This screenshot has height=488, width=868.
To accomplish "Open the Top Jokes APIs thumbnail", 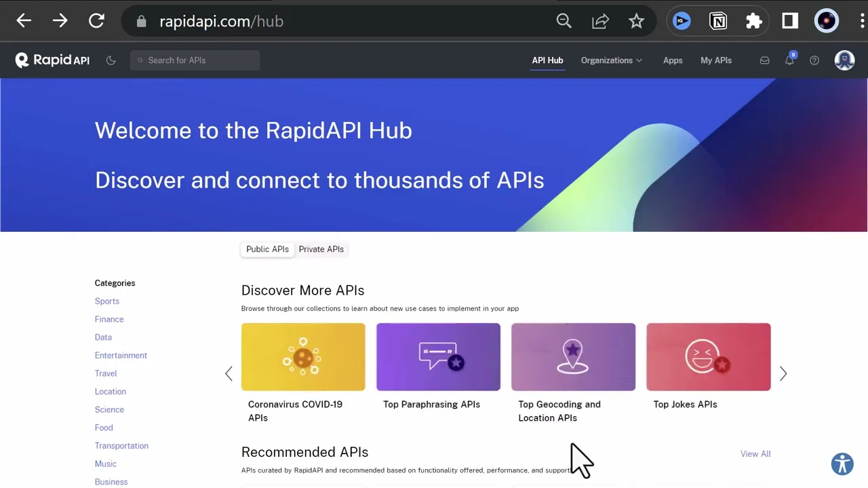I will 709,357.
